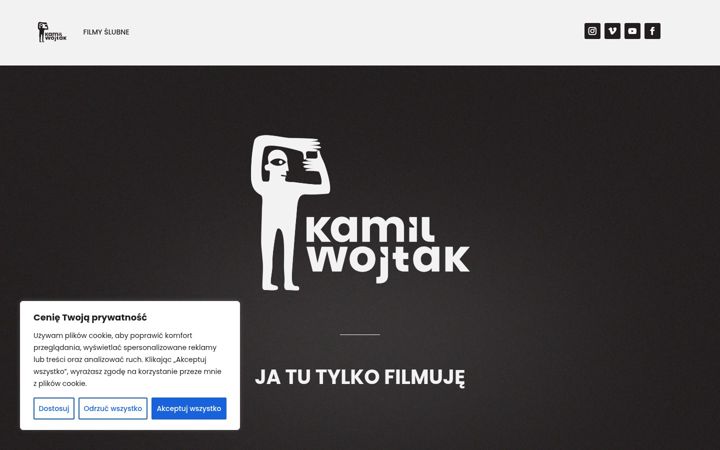Open the FILMY ŚLUBNE menu item
Viewport: 720px width, 450px height.
106,32
